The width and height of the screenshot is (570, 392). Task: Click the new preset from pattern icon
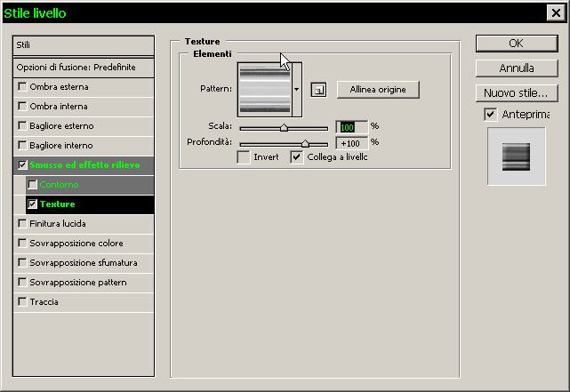coord(318,90)
